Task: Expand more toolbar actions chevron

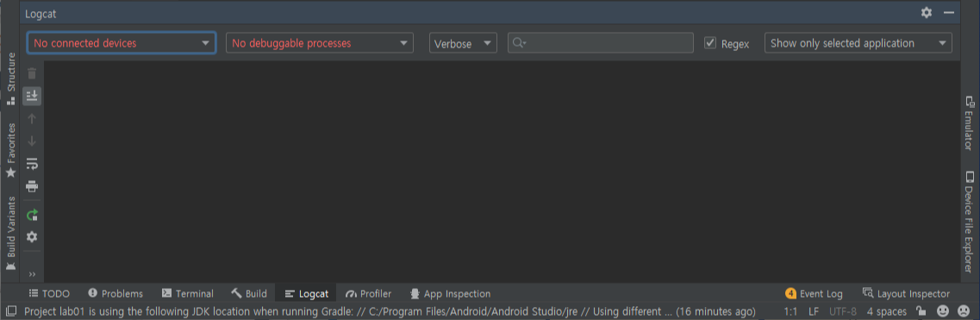Action: (32, 273)
